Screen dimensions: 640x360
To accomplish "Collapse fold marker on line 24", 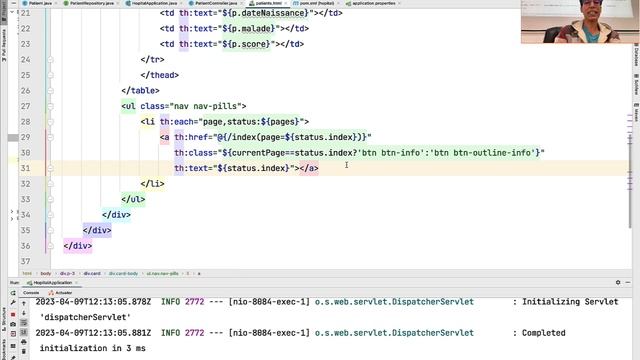I will click(x=51, y=60).
